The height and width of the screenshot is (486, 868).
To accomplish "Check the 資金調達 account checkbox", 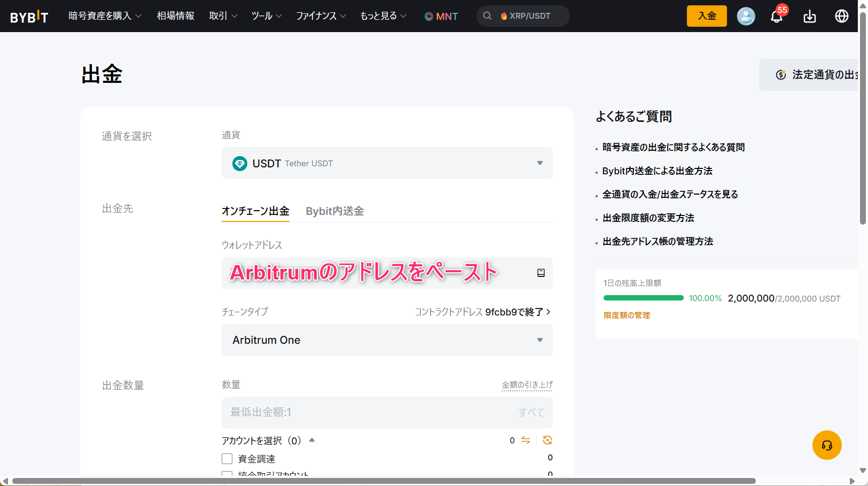I will pos(226,458).
